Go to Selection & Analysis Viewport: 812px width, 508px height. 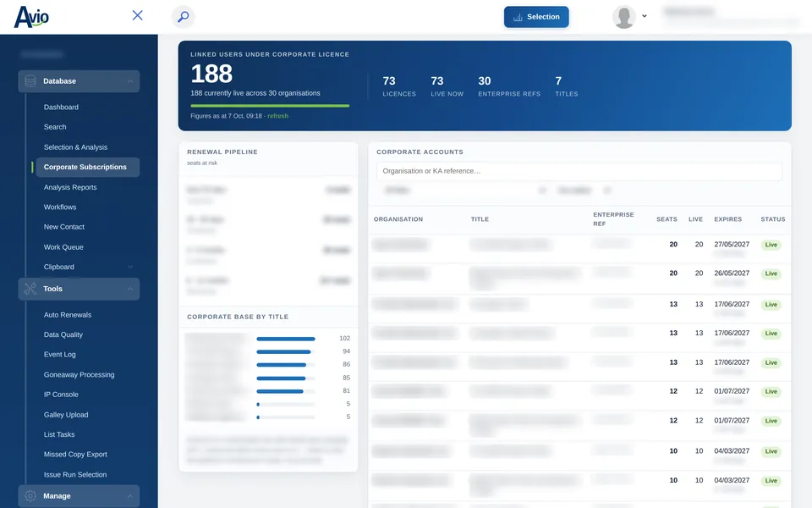pyautogui.click(x=75, y=147)
